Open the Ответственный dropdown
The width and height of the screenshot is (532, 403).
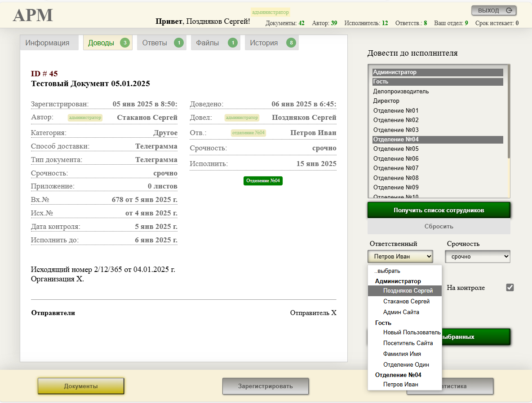click(400, 257)
